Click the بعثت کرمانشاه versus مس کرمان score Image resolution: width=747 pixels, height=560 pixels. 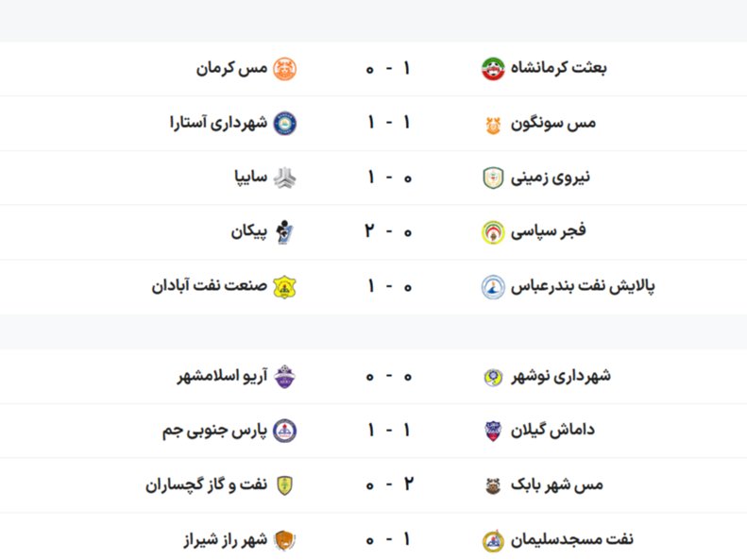coord(388,69)
